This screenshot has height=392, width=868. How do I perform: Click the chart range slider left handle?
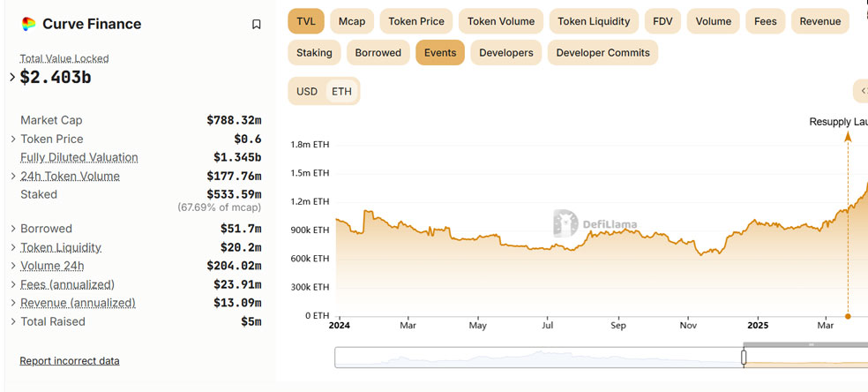pyautogui.click(x=744, y=357)
